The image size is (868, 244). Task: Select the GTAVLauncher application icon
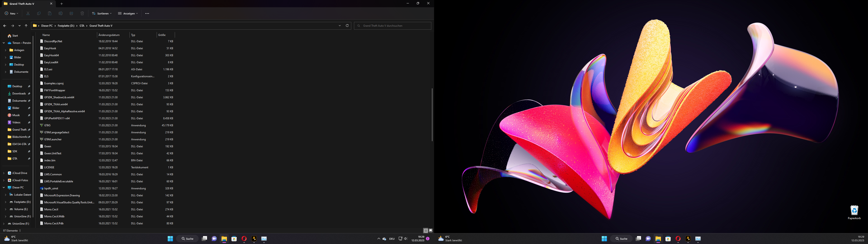click(42, 139)
